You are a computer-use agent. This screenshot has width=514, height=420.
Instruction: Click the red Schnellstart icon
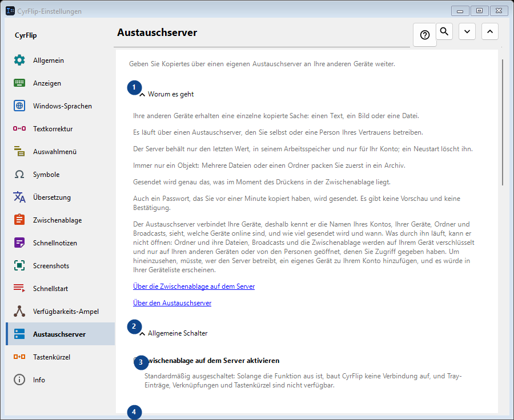19,288
